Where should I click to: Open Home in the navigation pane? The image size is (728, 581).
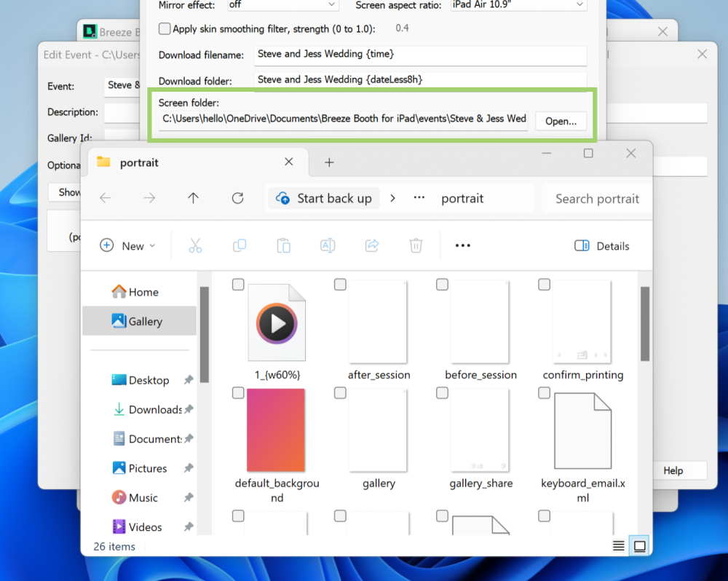click(139, 292)
